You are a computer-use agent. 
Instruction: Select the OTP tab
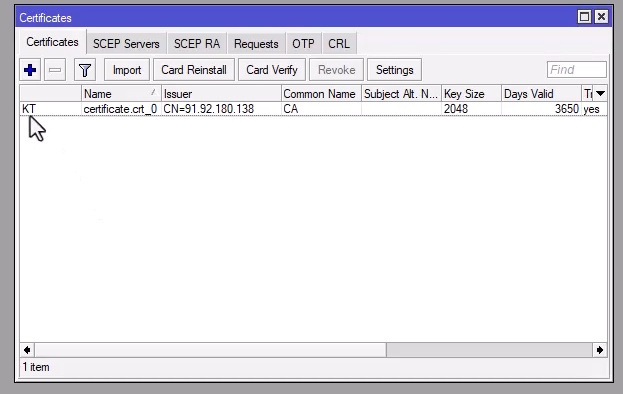click(x=303, y=43)
